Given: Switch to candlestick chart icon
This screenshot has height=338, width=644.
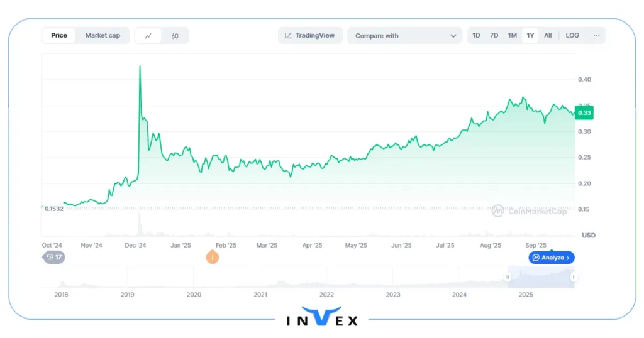Looking at the screenshot, I should point(175,36).
